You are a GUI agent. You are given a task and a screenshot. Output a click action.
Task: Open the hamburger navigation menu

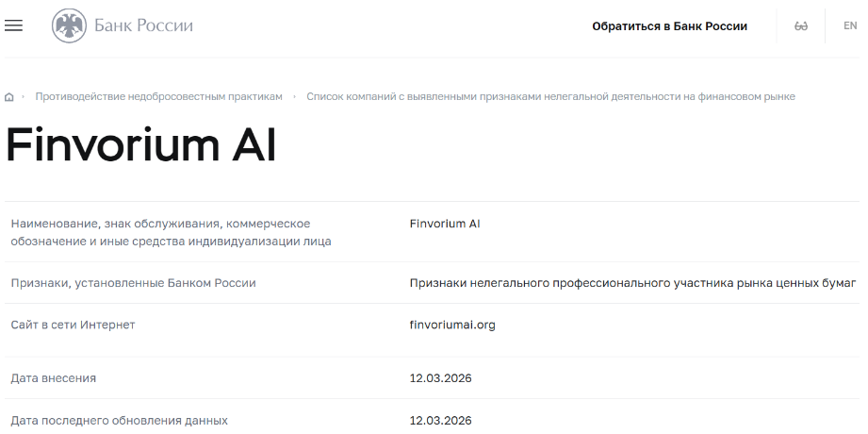coord(13,25)
